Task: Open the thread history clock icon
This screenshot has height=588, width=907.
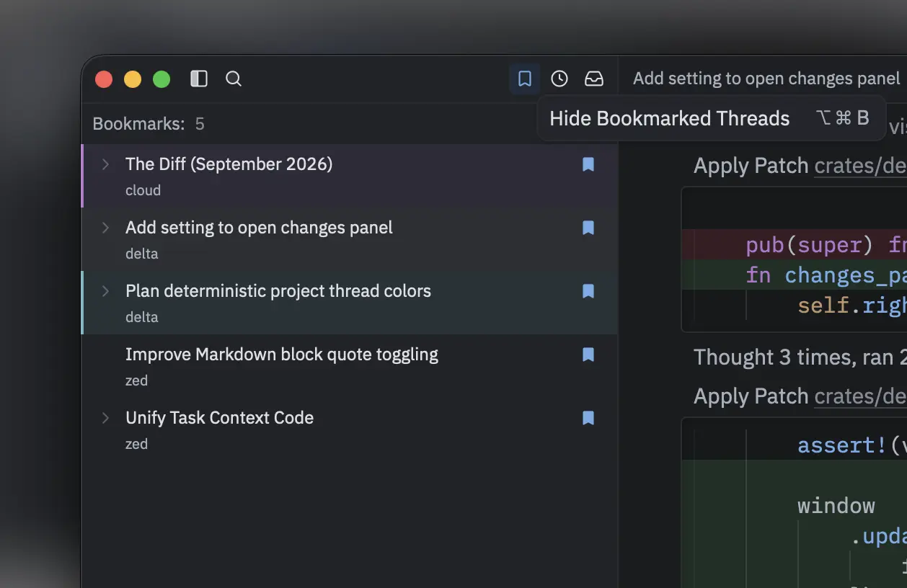Action: click(559, 79)
